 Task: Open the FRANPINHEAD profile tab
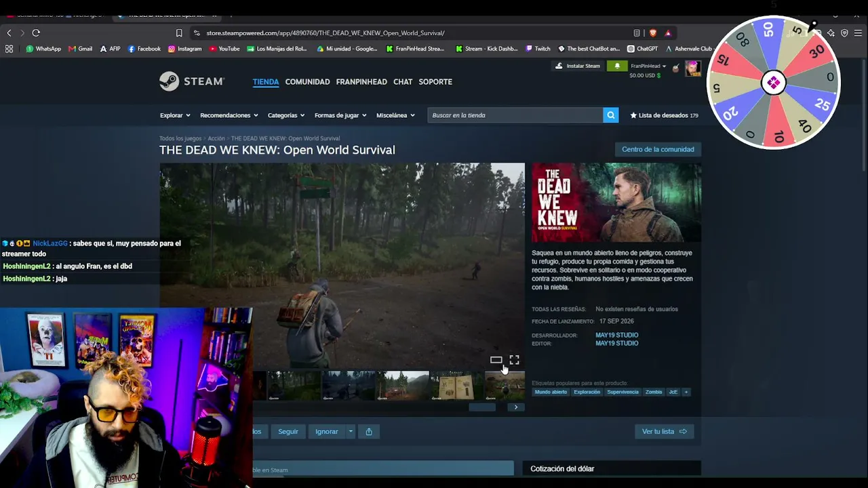(x=361, y=82)
